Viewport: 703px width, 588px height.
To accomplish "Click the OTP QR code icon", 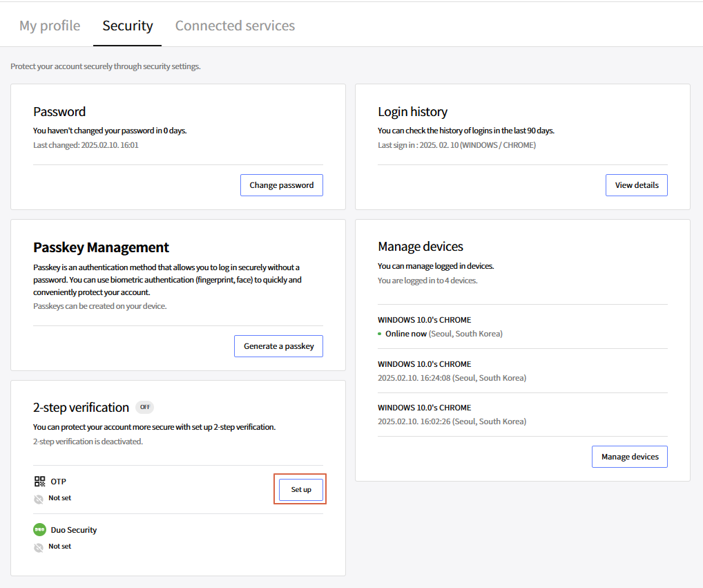I will pyautogui.click(x=40, y=482).
